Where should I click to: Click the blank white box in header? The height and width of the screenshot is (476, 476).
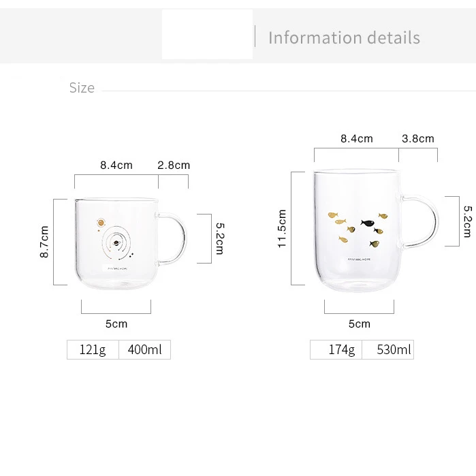pyautogui.click(x=207, y=35)
